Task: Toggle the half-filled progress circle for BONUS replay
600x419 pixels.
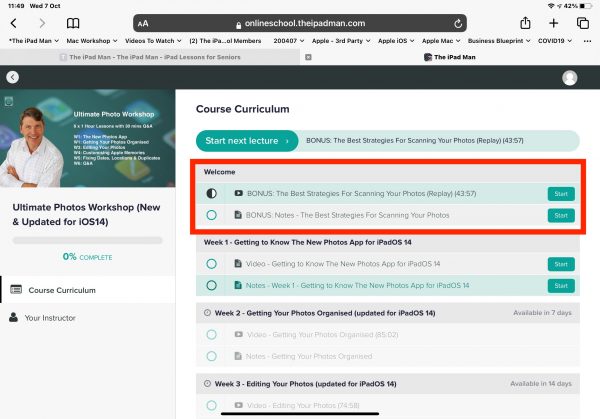Action: (x=212, y=194)
